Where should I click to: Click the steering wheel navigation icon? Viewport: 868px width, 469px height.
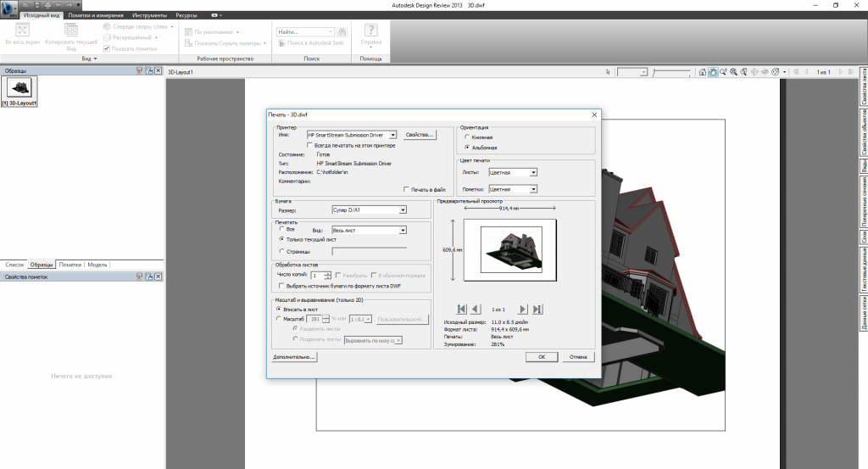click(776, 72)
